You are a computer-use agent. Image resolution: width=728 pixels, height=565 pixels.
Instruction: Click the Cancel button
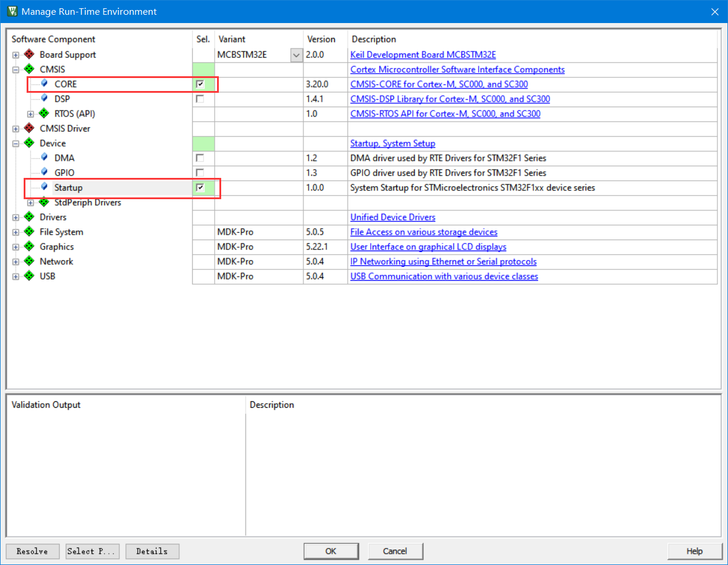[x=395, y=551]
